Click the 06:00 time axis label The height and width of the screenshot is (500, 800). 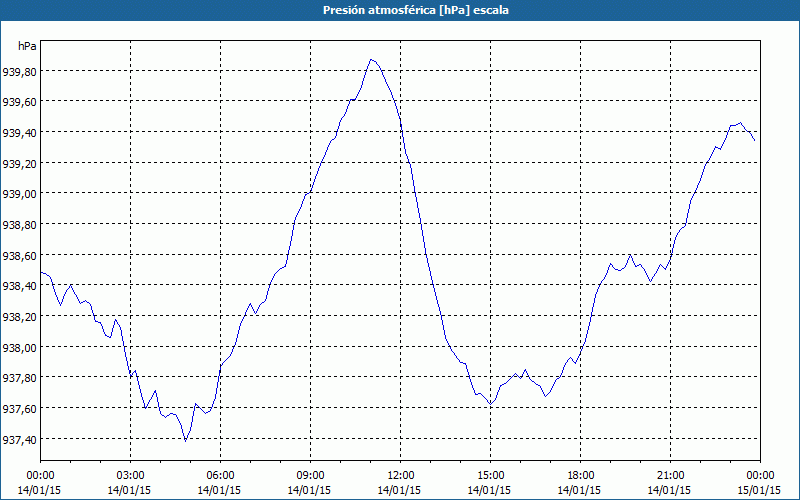(220, 476)
